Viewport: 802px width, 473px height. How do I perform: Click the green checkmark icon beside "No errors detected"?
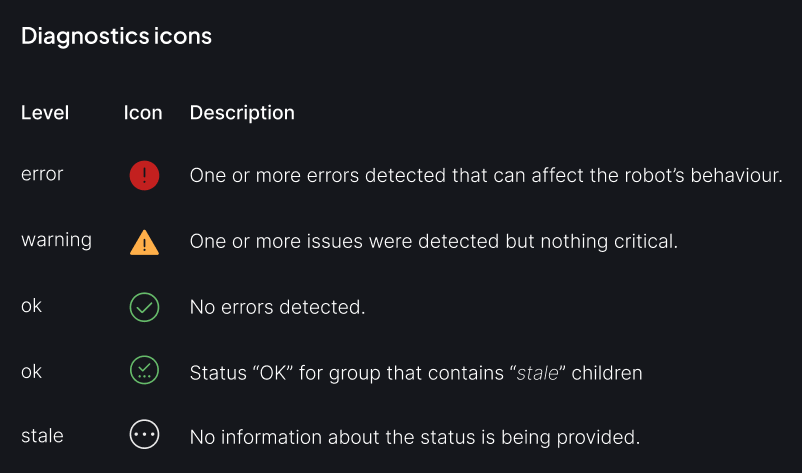click(x=145, y=307)
